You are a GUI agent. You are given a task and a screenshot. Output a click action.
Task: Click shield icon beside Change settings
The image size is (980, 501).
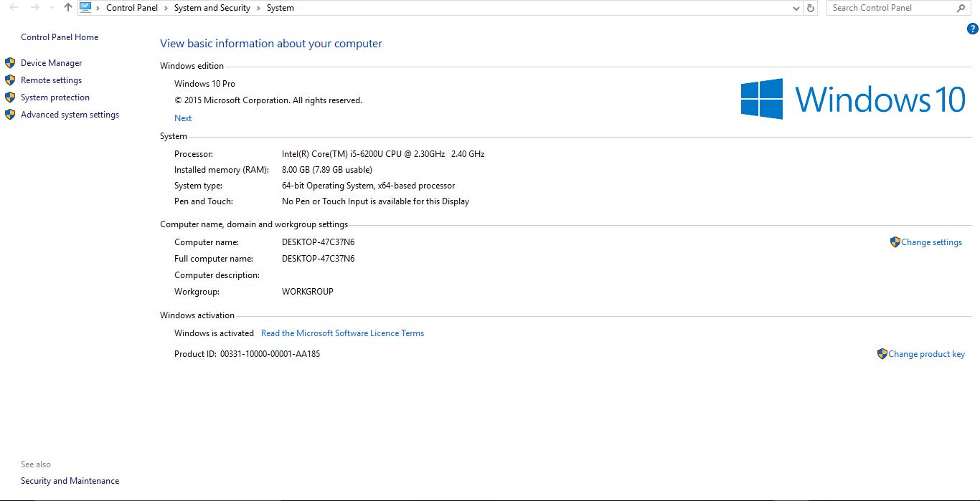coord(895,242)
